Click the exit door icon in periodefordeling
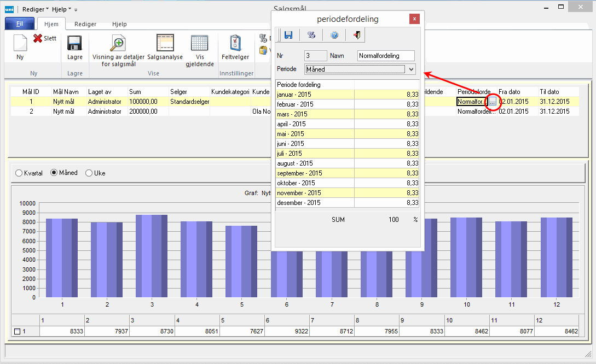Viewport: 596px width, 364px height. pos(357,35)
